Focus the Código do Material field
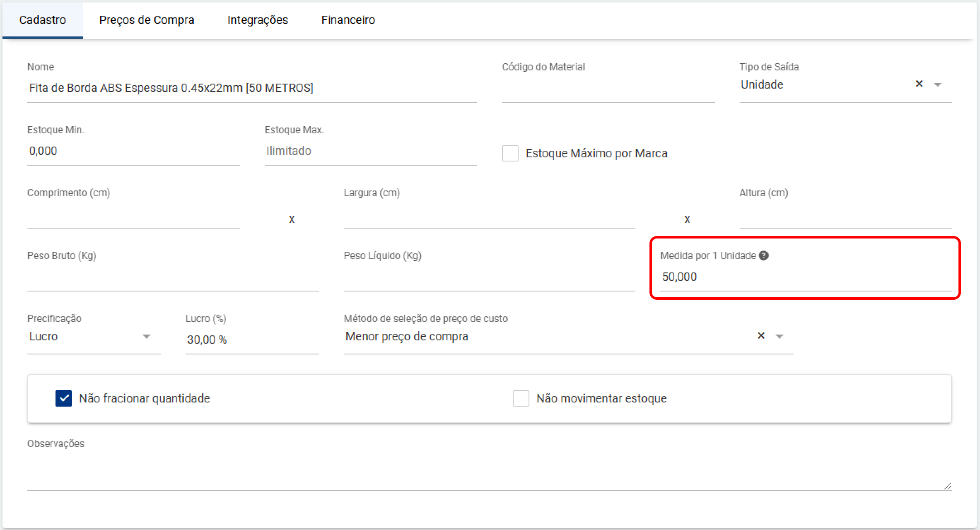This screenshot has width=980, height=530. pos(608,88)
